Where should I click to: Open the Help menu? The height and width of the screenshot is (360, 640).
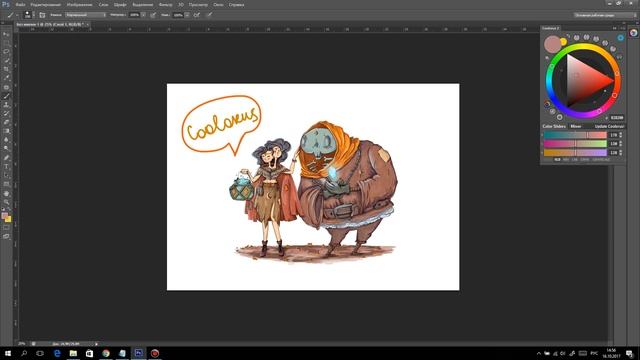[x=236, y=4]
